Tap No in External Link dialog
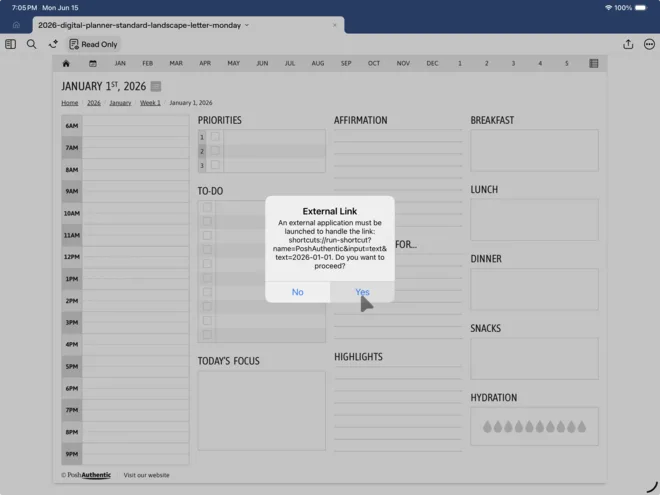The height and width of the screenshot is (495, 660). [298, 292]
